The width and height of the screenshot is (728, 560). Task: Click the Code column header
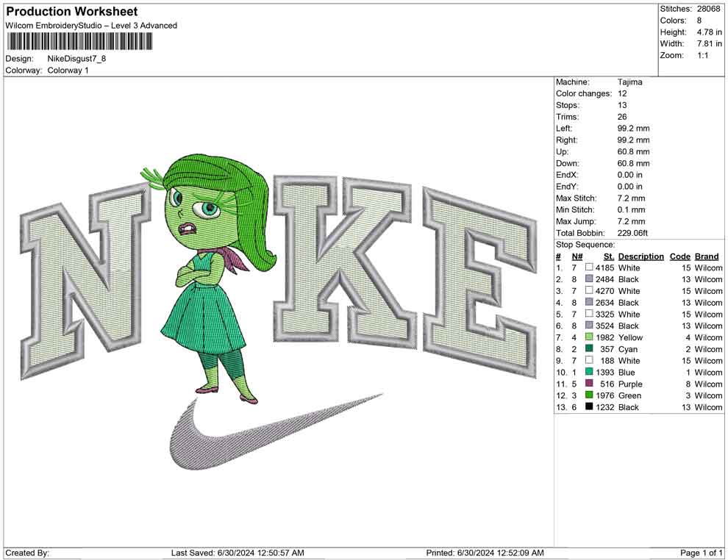(x=679, y=256)
